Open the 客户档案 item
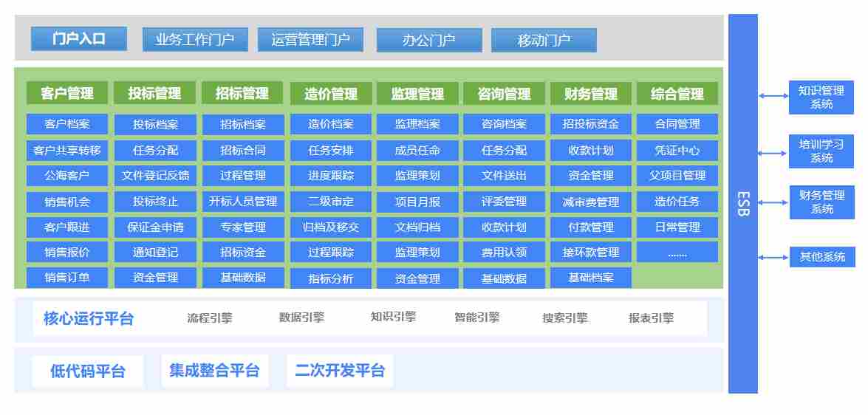Screen dimensions: 868x415 point(67,124)
